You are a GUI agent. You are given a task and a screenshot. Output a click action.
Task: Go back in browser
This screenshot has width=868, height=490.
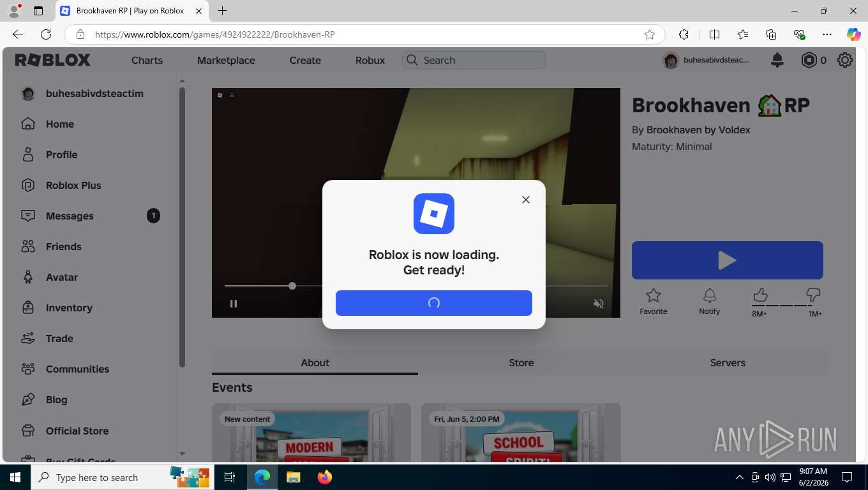point(18,34)
